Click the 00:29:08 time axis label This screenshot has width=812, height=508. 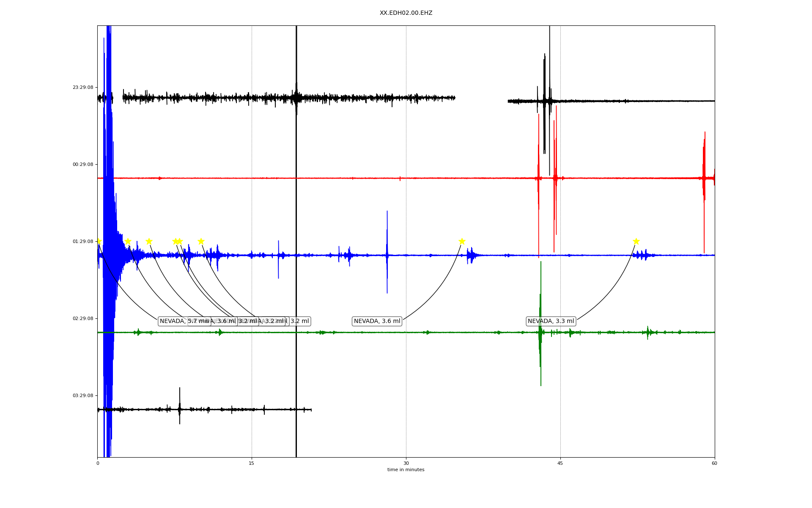[83, 165]
